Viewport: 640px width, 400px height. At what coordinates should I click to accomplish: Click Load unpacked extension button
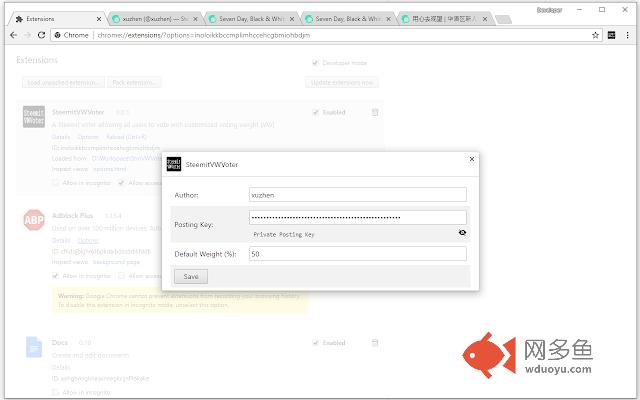point(63,82)
